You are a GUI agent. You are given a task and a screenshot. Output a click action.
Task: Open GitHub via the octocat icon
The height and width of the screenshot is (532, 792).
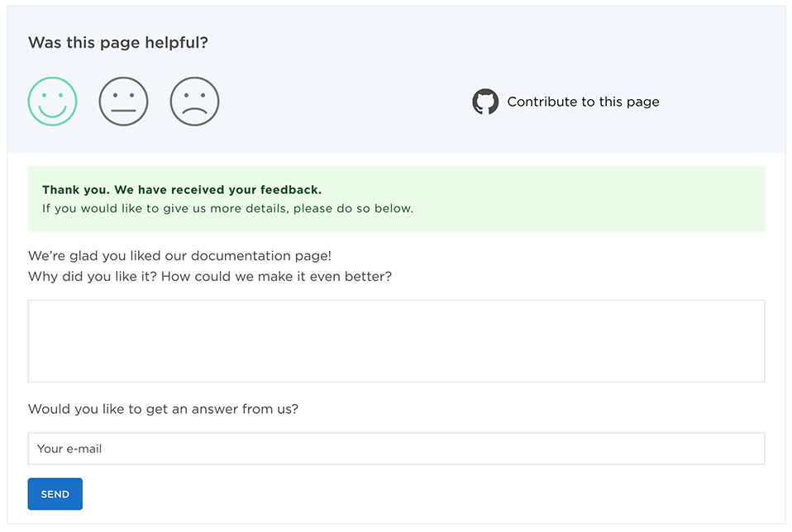486,101
